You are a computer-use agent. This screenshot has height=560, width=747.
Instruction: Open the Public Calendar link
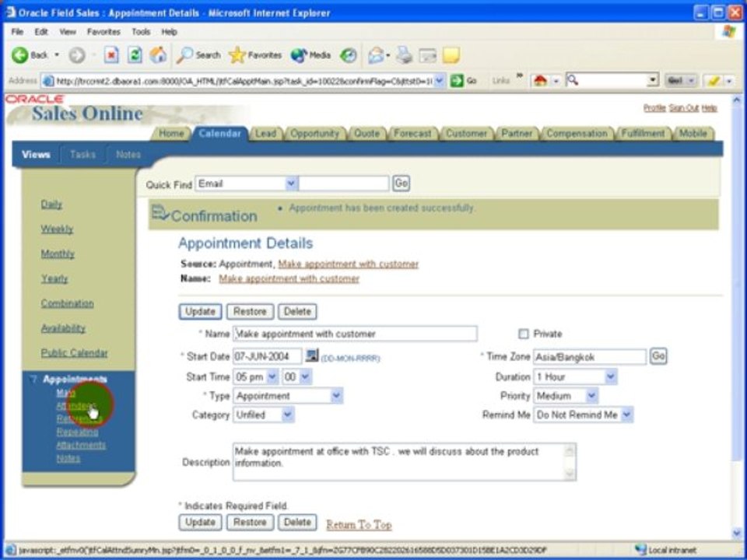75,353
